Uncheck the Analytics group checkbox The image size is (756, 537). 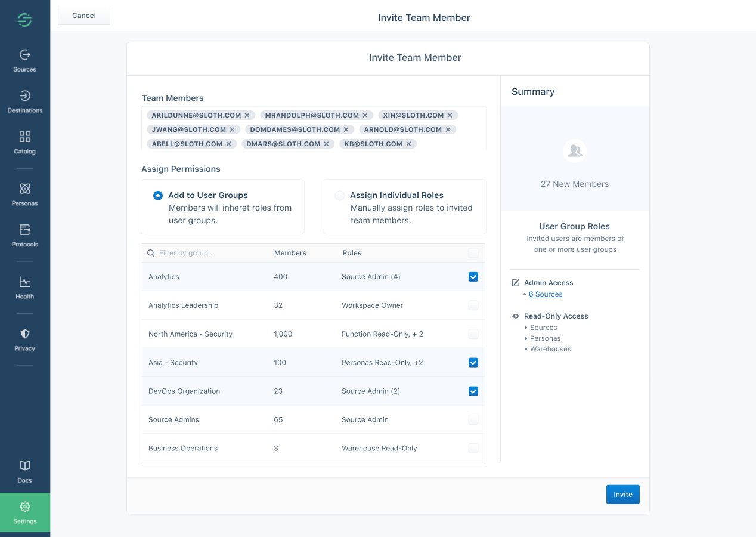pos(473,277)
